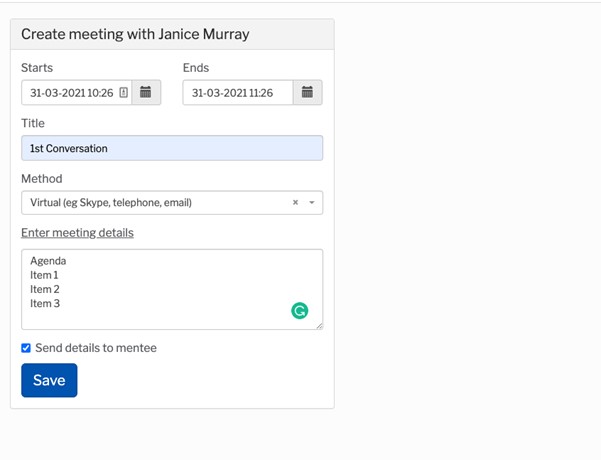
Task: Focus the Title field with '1st Conversation'
Action: (172, 148)
